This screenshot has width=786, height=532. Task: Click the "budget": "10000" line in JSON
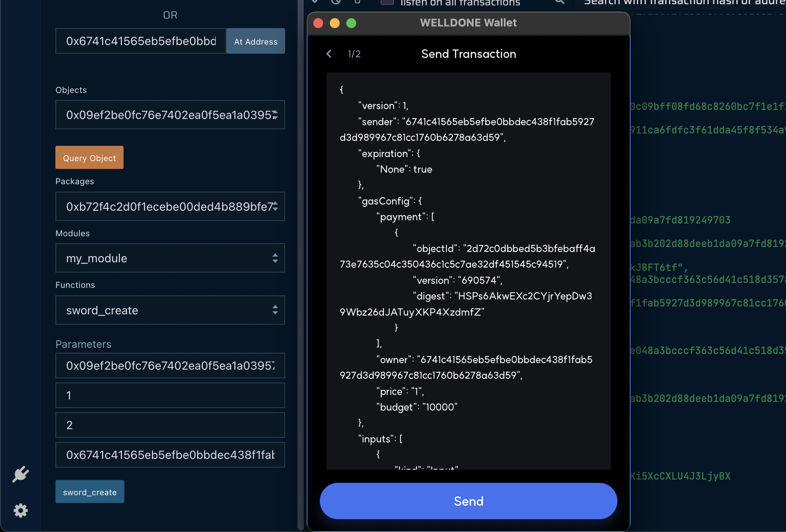click(x=417, y=407)
